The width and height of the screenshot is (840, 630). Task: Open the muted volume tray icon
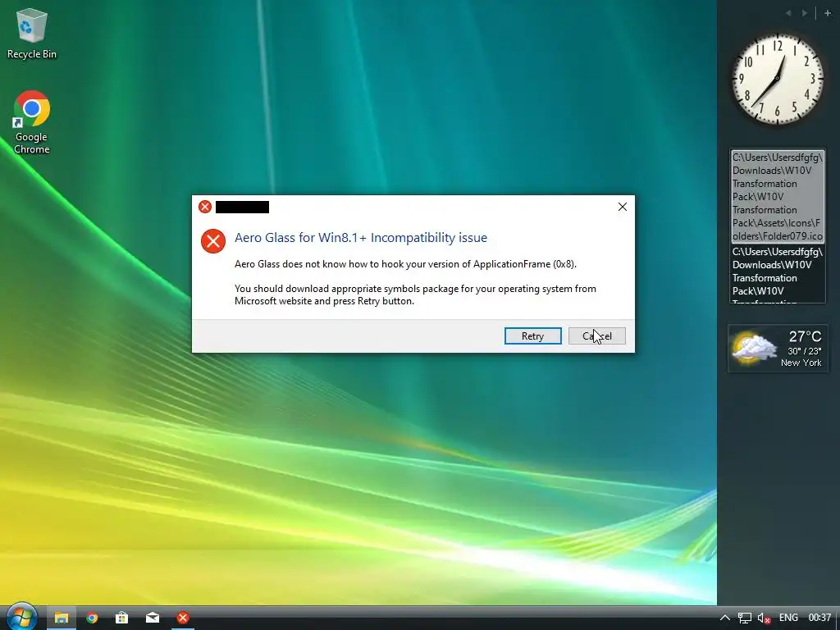(765, 618)
